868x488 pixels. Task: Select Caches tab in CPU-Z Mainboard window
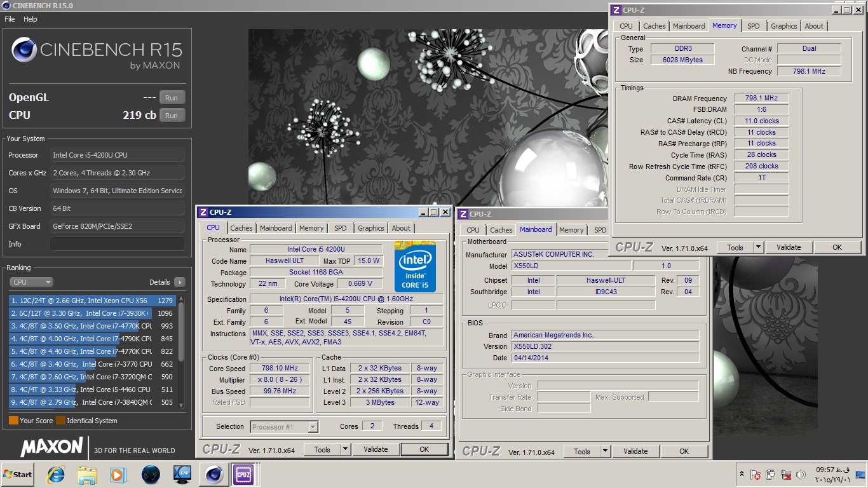coord(501,230)
